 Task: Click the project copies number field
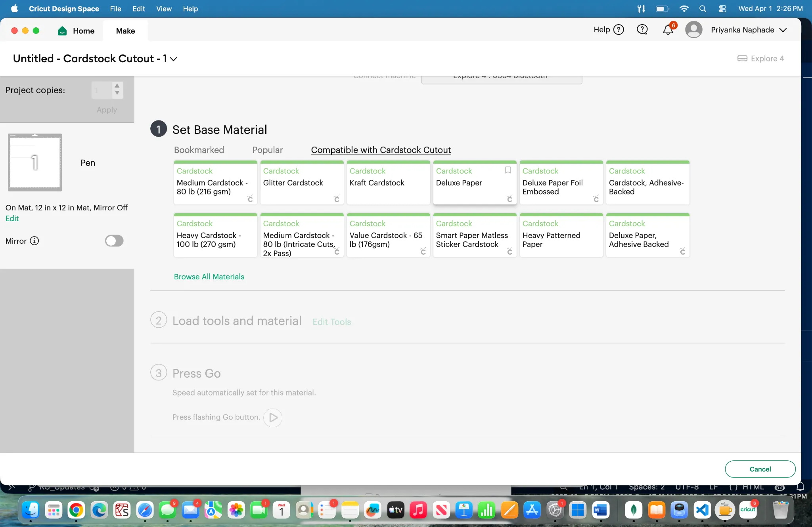101,90
